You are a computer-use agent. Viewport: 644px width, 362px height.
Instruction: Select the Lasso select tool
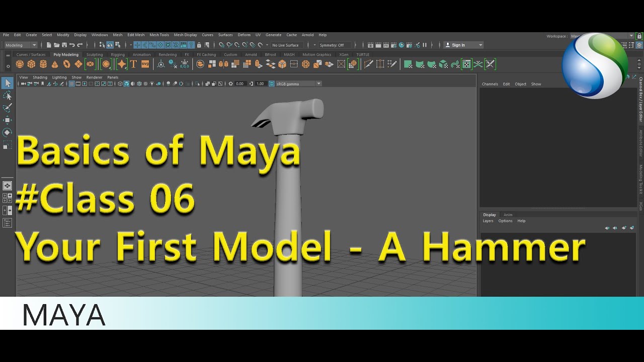pyautogui.click(x=7, y=96)
